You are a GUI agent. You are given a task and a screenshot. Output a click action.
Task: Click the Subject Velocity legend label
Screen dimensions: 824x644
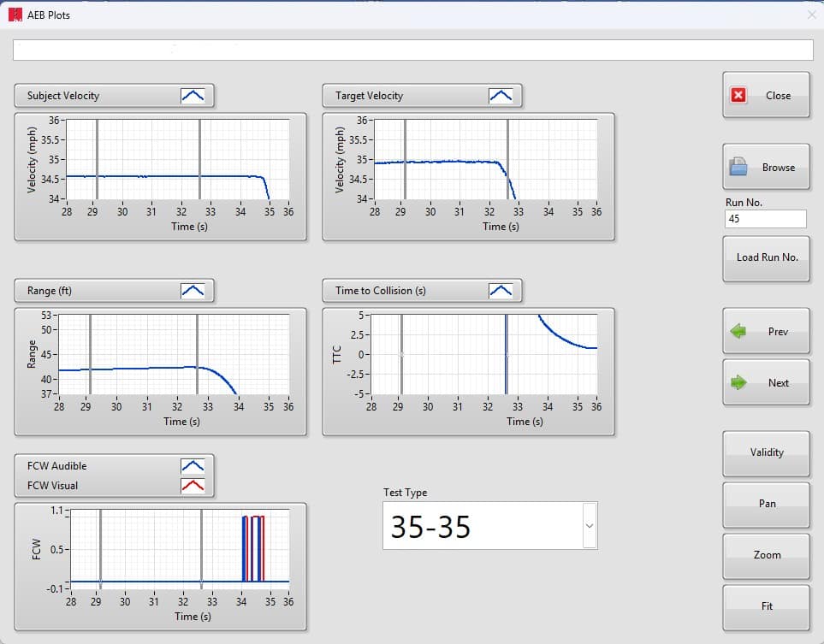(x=63, y=96)
